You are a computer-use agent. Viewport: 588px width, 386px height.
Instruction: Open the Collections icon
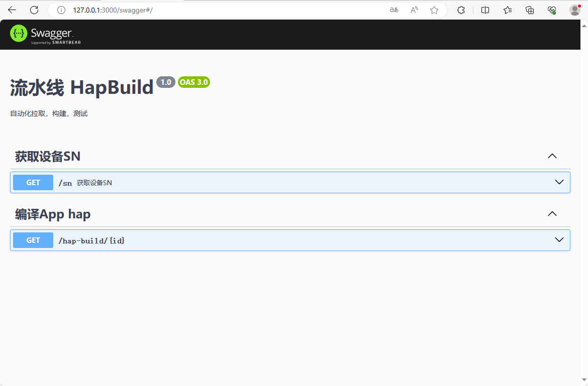[530, 10]
